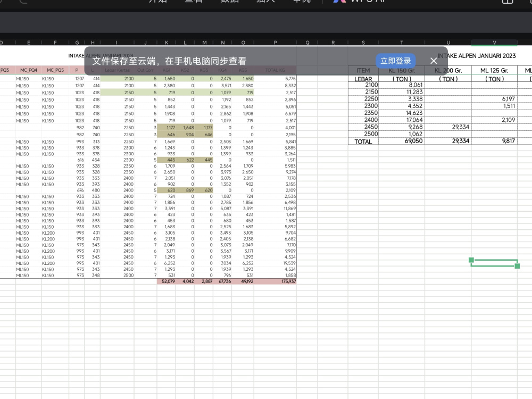Select the total KG cell 1,858

coord(275,276)
